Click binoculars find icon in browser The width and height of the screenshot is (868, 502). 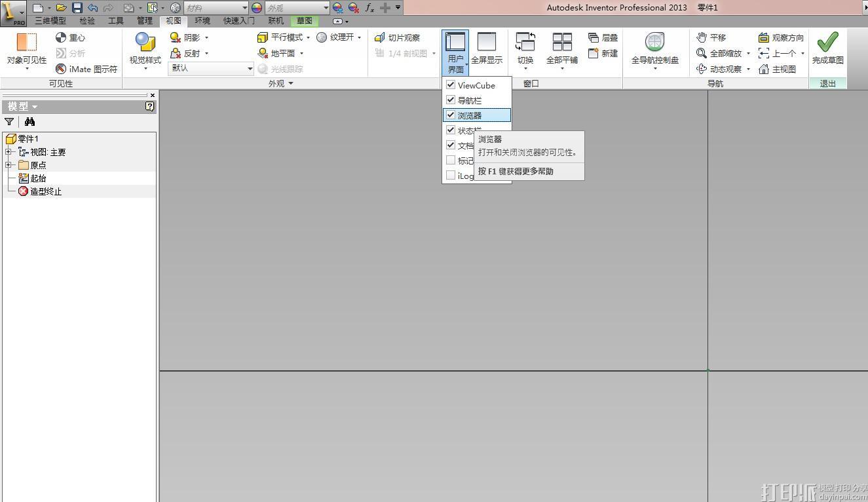(x=29, y=122)
